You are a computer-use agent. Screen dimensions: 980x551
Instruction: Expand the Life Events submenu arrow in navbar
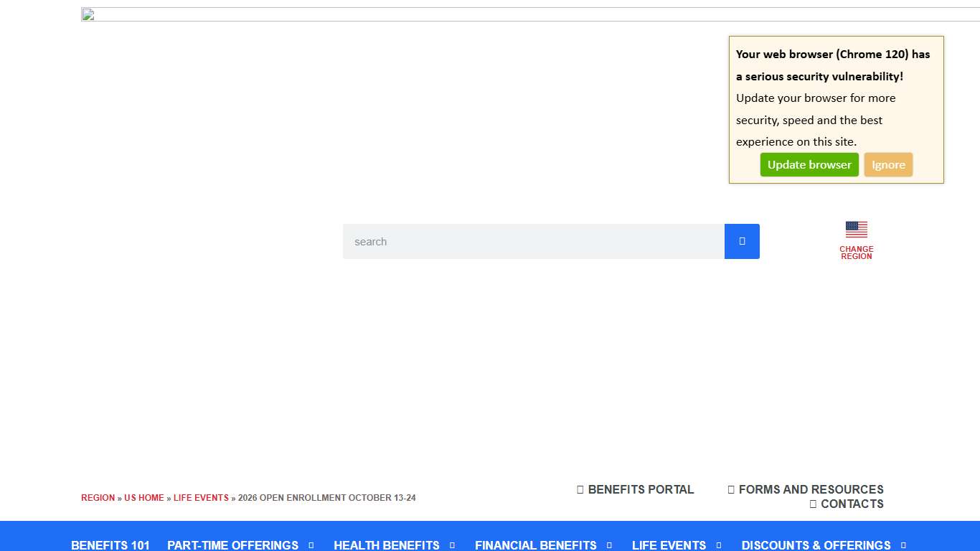point(719,545)
